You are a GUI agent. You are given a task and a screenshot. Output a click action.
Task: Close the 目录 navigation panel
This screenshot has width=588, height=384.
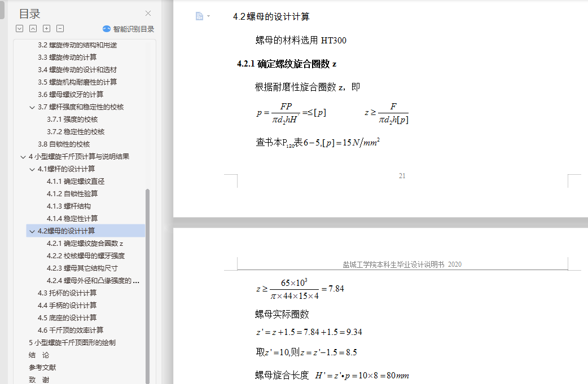tap(148, 14)
